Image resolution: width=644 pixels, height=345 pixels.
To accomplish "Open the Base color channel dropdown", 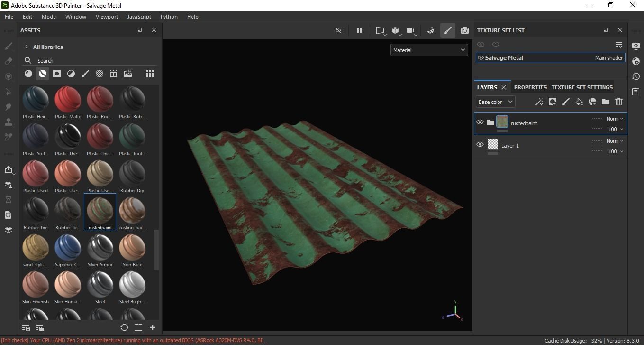I will pyautogui.click(x=495, y=102).
